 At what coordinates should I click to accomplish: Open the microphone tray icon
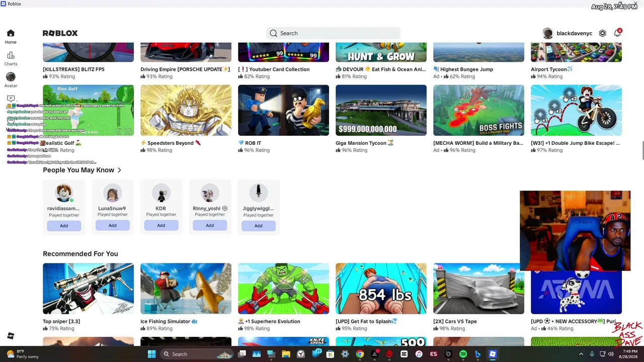592,354
